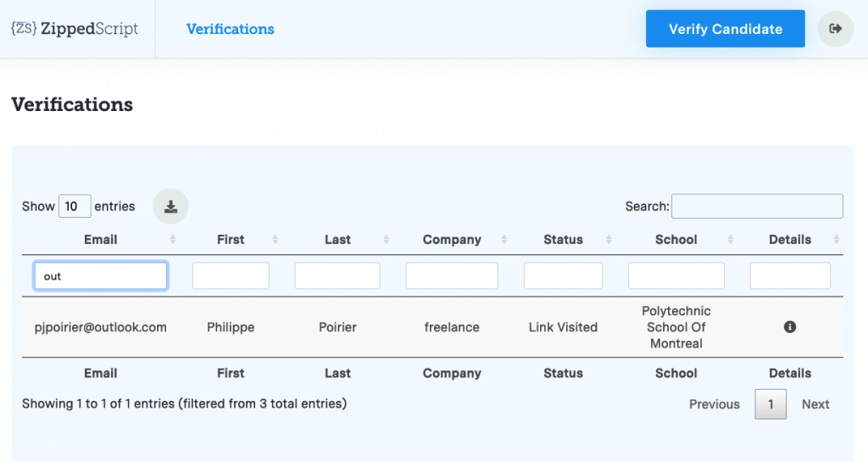Screen dimensions: 868x461
Task: Sort by Company column header
Action: (x=452, y=240)
